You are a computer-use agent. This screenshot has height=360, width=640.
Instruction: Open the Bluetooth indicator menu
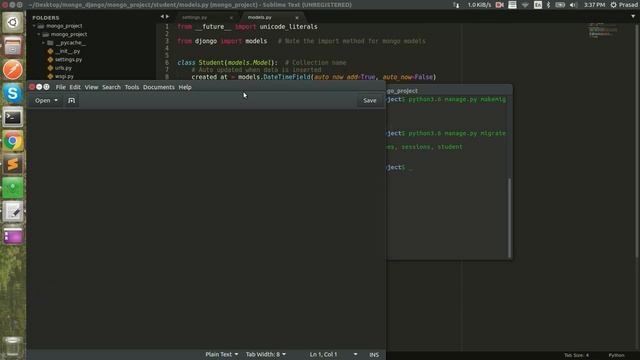[548, 5]
